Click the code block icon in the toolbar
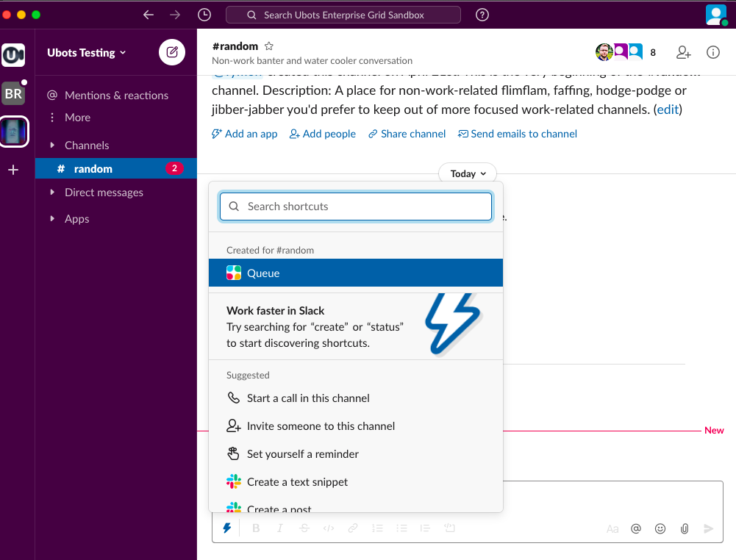The height and width of the screenshot is (560, 736). click(x=450, y=528)
